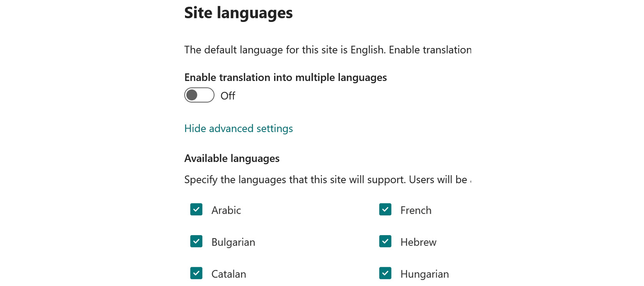
Task: Click the default language description text
Action: pyautogui.click(x=328, y=50)
